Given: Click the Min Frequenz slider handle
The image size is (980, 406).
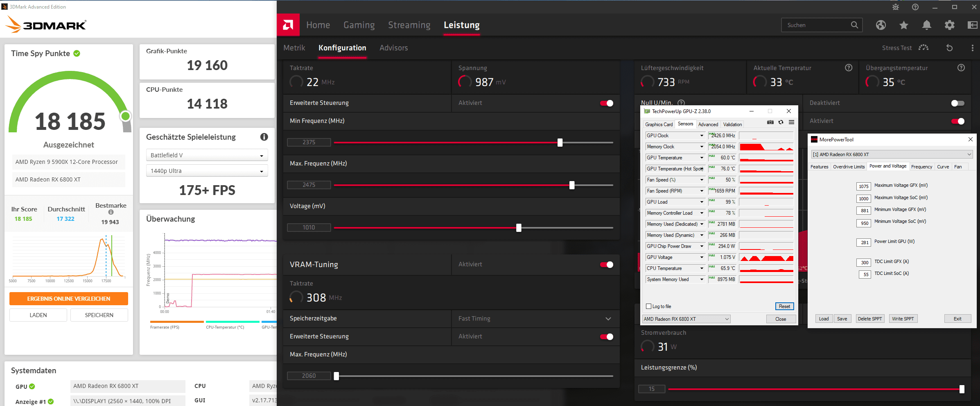Looking at the screenshot, I should coord(560,143).
